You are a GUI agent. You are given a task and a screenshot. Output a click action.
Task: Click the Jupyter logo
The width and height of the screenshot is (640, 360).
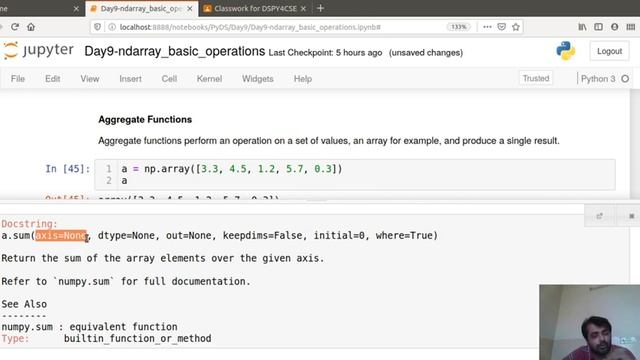(39, 51)
